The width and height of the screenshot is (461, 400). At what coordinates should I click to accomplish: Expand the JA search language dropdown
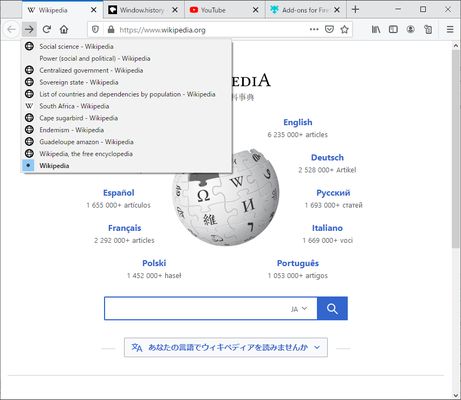click(299, 309)
